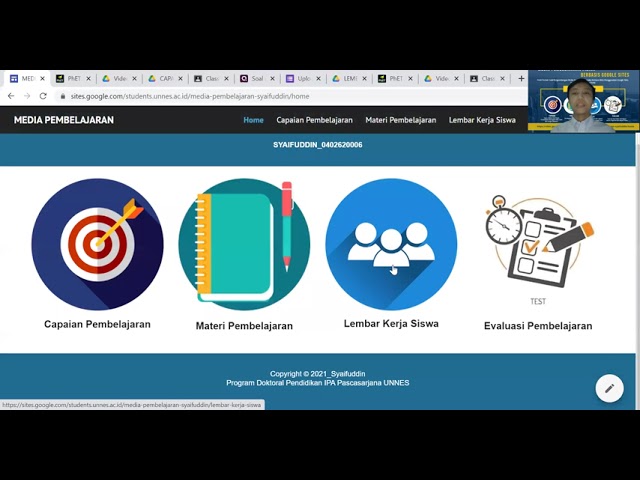Click the Capaian Pembelajaran text label under target
Viewport: 640px width, 480px height.
click(97, 325)
